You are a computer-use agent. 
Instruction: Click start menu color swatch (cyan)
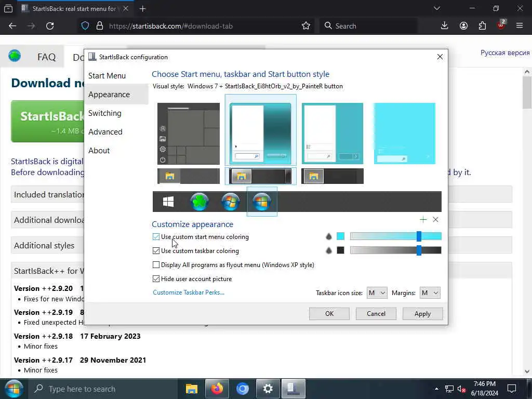pyautogui.click(x=341, y=236)
